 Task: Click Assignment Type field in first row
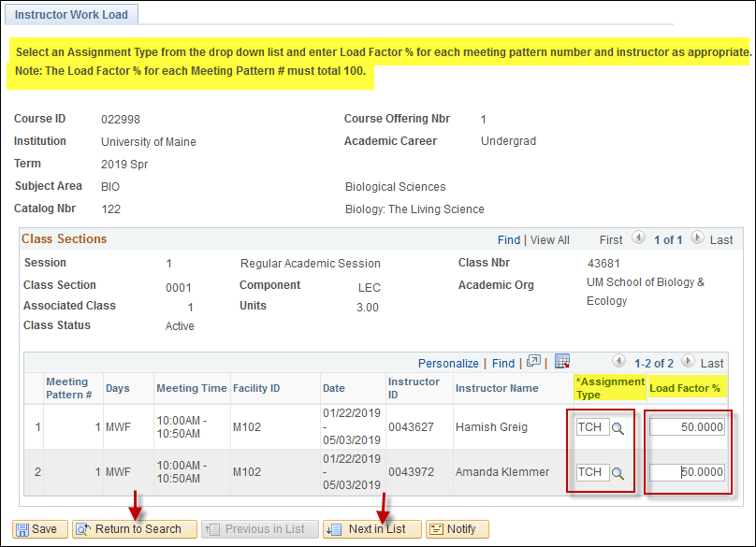593,427
